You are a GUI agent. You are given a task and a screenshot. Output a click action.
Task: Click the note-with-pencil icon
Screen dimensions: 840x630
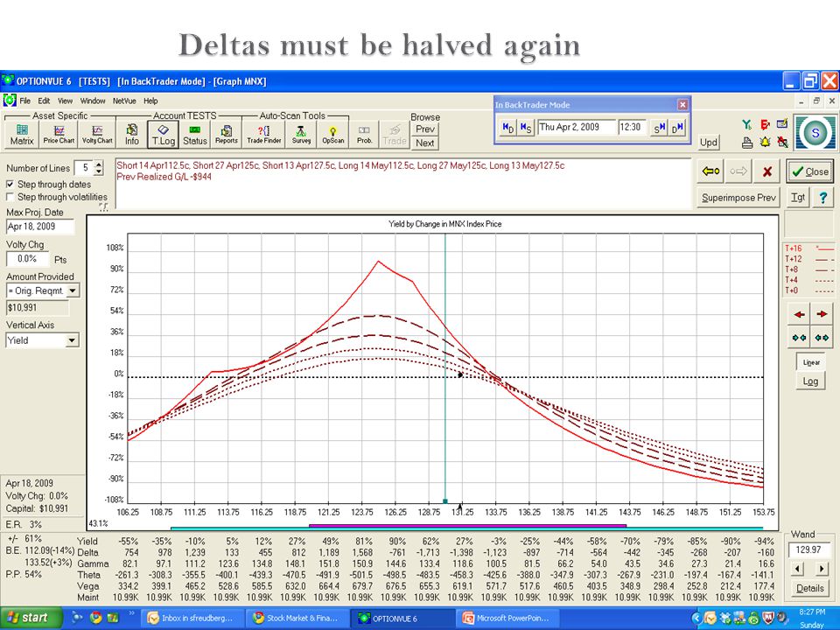coord(782,123)
